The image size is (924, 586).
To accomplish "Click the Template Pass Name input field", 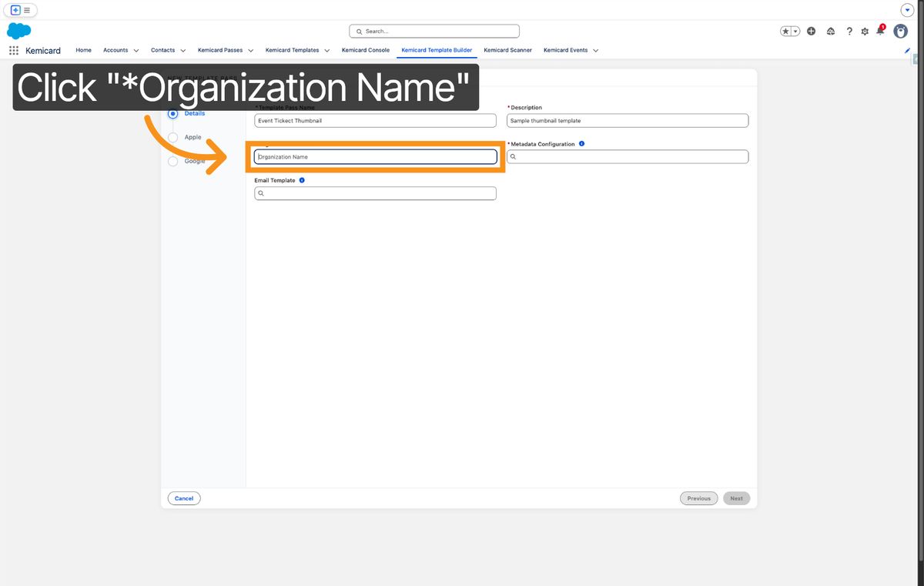I will (x=375, y=121).
